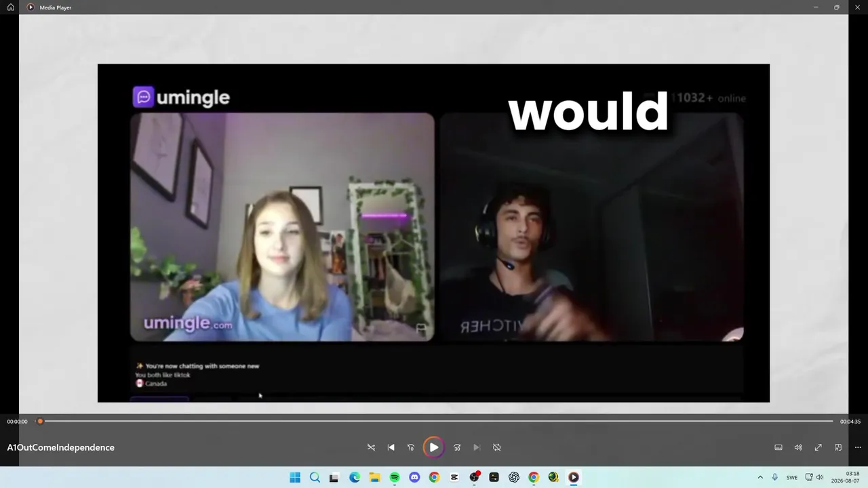The height and width of the screenshot is (488, 868).
Task: Skip to next track
Action: coord(477,447)
